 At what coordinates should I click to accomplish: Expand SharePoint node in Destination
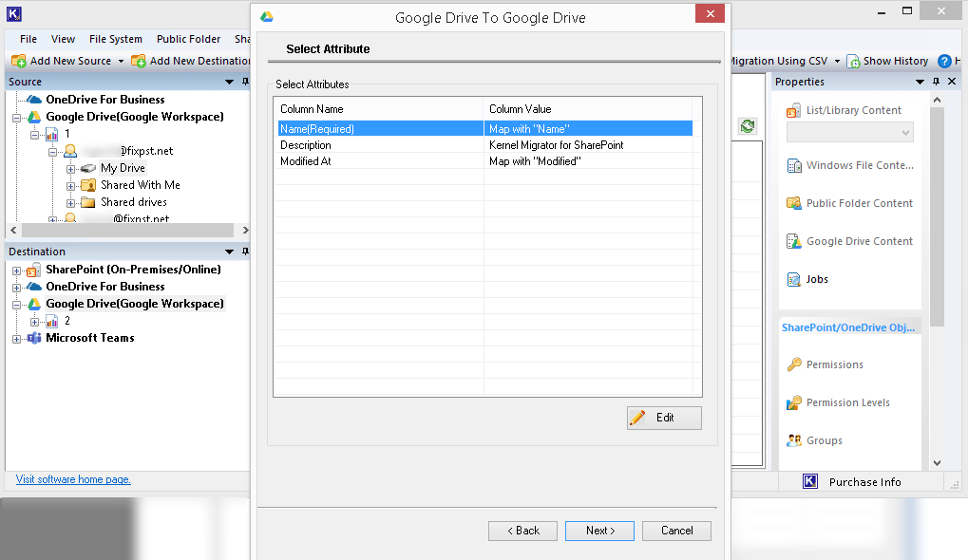[17, 271]
